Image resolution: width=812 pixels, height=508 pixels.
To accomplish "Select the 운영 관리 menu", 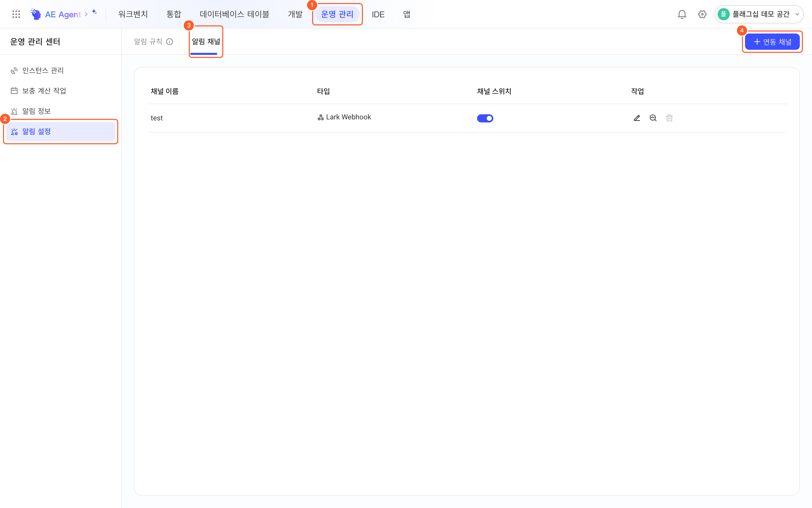I will (x=337, y=14).
